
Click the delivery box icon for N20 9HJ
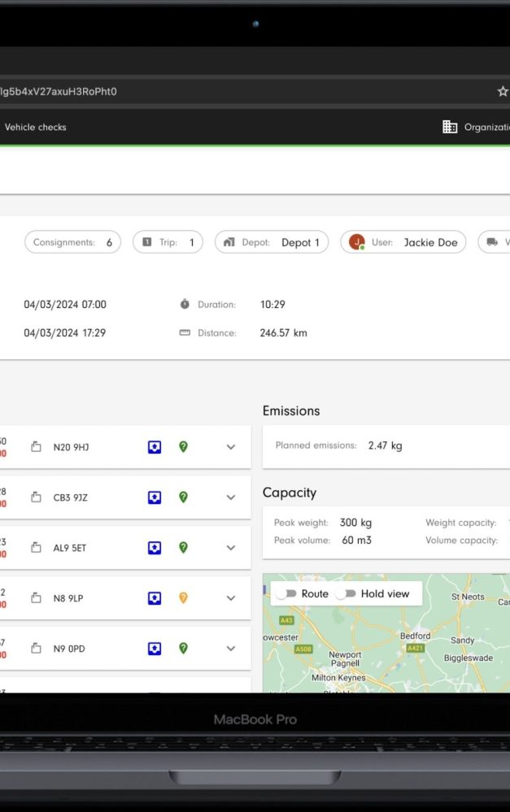click(154, 446)
